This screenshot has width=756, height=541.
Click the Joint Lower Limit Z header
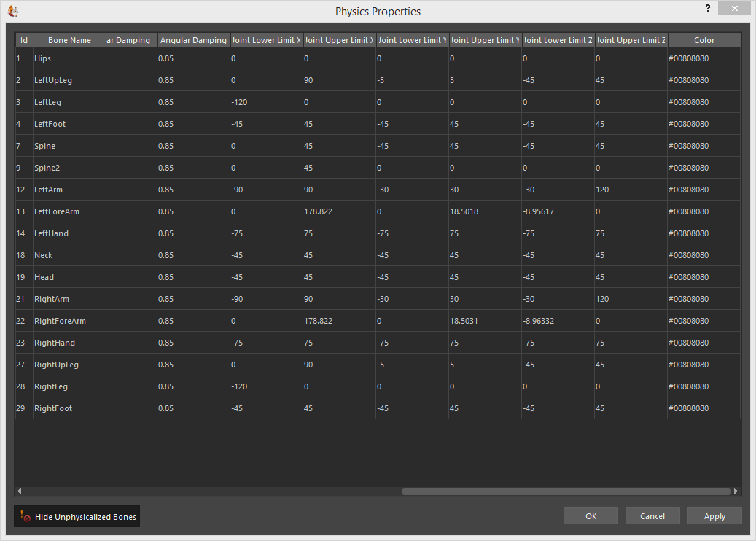(x=558, y=40)
